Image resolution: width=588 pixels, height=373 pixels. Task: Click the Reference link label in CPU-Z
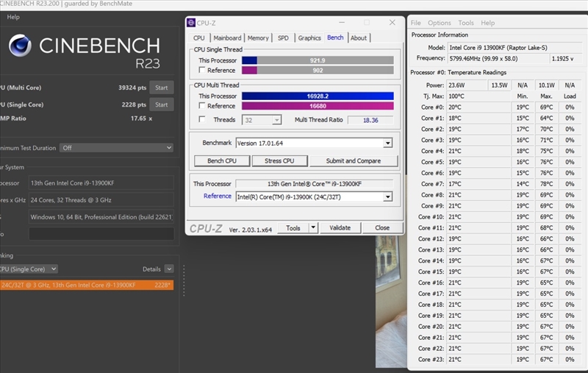[x=217, y=196]
